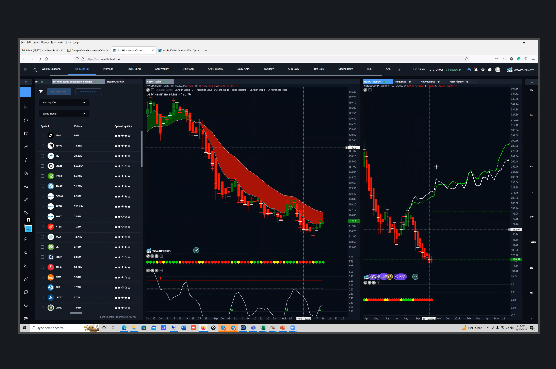Screen dimensions: 556x369
Task: Select the blue active tab above the right chart
Action: (x=378, y=82)
